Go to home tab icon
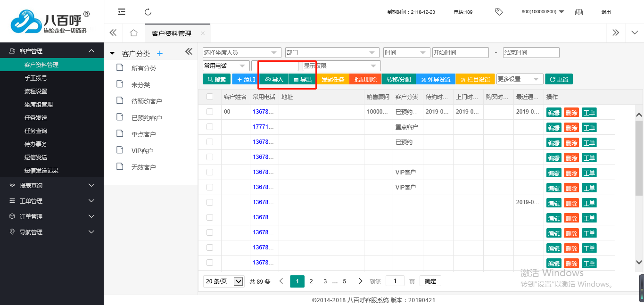This screenshot has height=305, width=644. [133, 33]
